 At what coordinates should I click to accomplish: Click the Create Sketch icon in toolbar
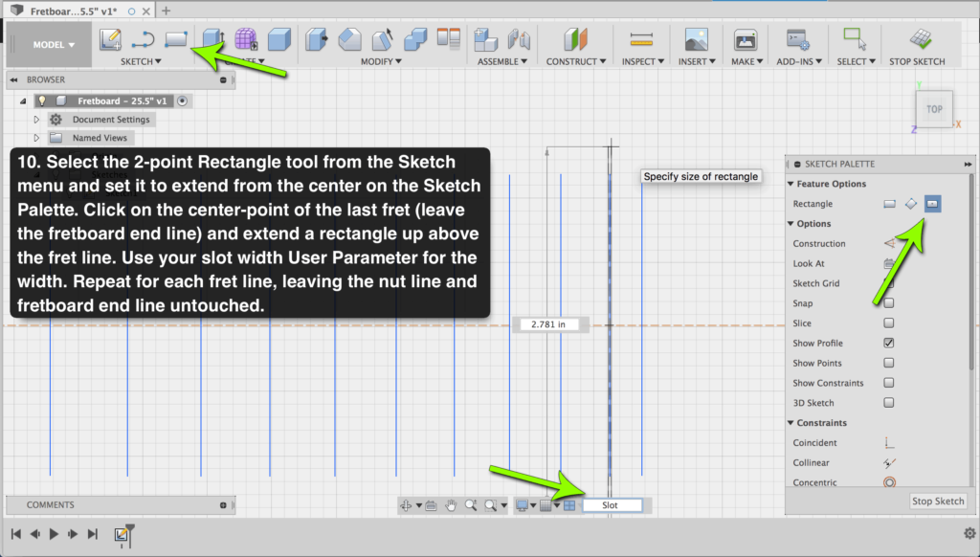[111, 39]
